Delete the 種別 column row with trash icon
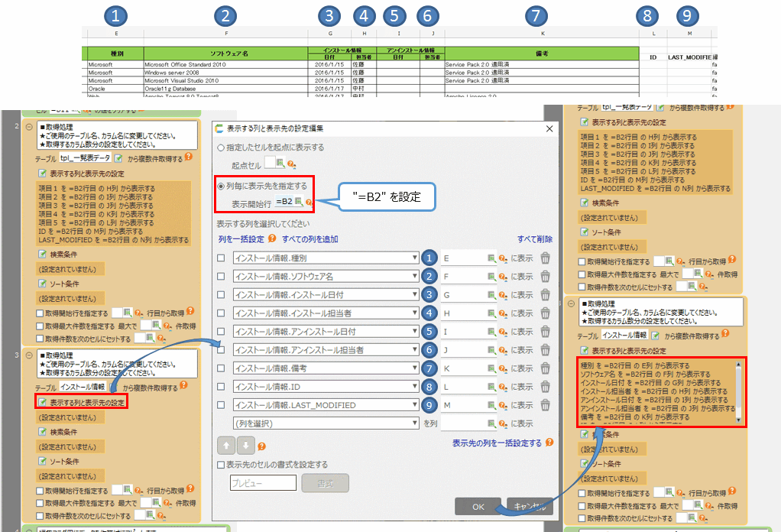781x532 pixels. coord(545,258)
